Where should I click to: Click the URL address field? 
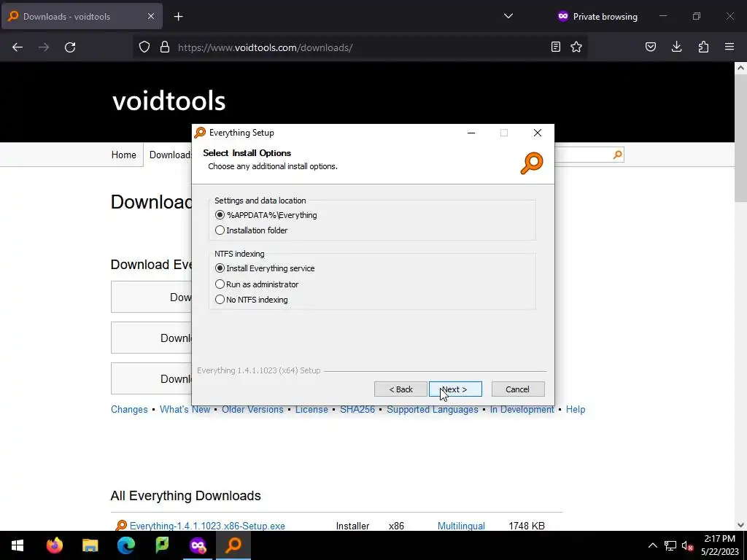click(360, 47)
